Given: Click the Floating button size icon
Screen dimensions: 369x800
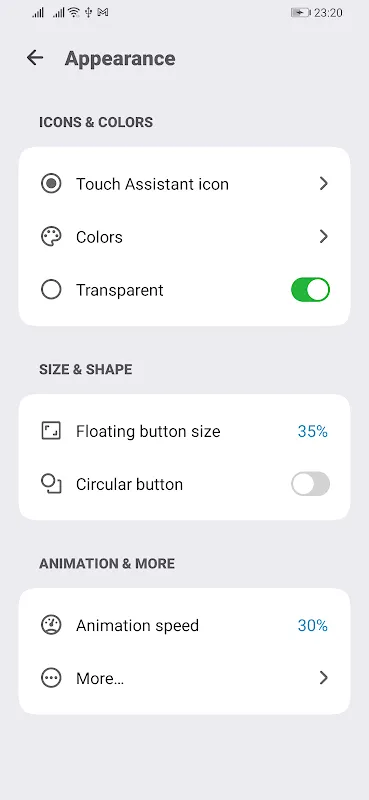Looking at the screenshot, I should click(x=51, y=431).
